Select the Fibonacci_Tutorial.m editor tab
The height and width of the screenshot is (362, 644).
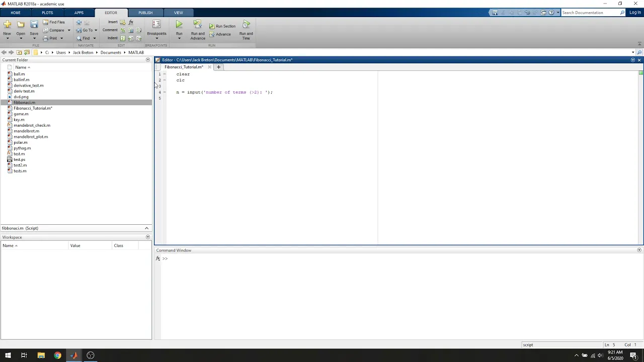[x=184, y=67]
